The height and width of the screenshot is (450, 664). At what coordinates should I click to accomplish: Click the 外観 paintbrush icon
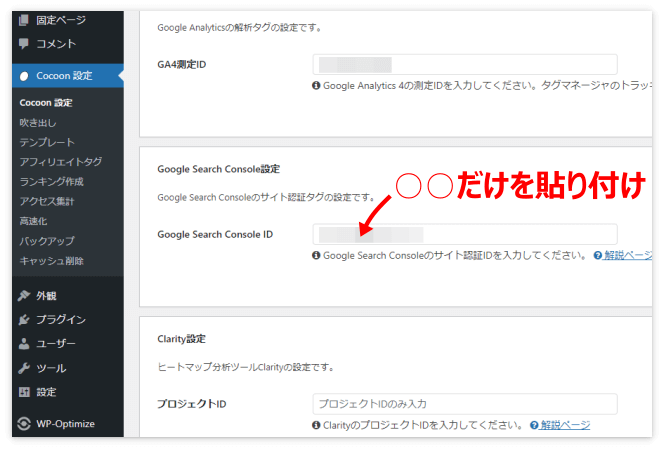[24, 295]
